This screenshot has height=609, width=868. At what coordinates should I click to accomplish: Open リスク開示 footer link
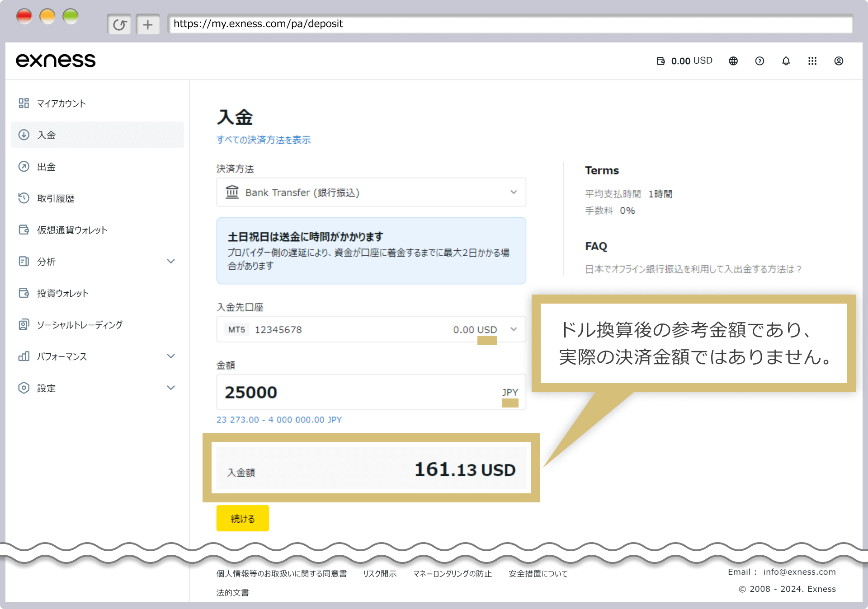click(380, 574)
